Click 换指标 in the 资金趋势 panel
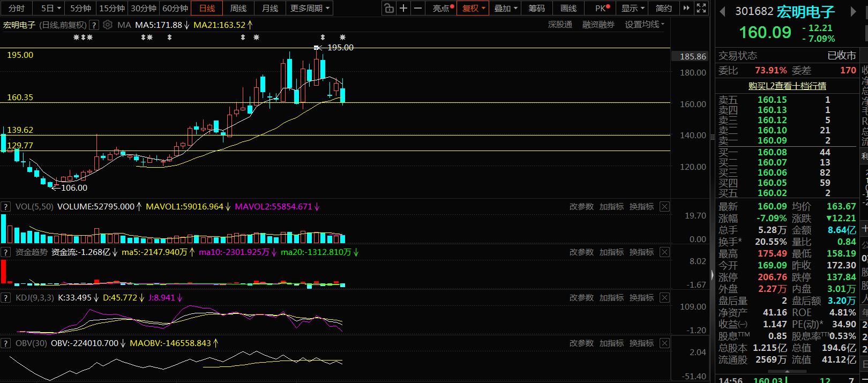 (641, 252)
